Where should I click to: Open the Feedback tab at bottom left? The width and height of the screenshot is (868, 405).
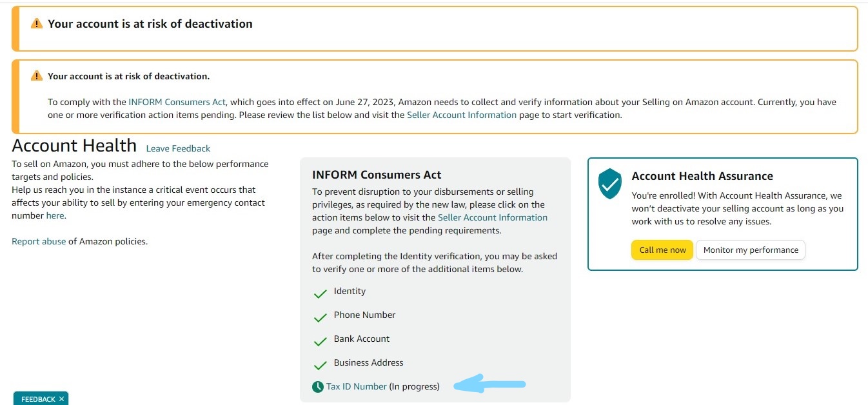(x=38, y=399)
